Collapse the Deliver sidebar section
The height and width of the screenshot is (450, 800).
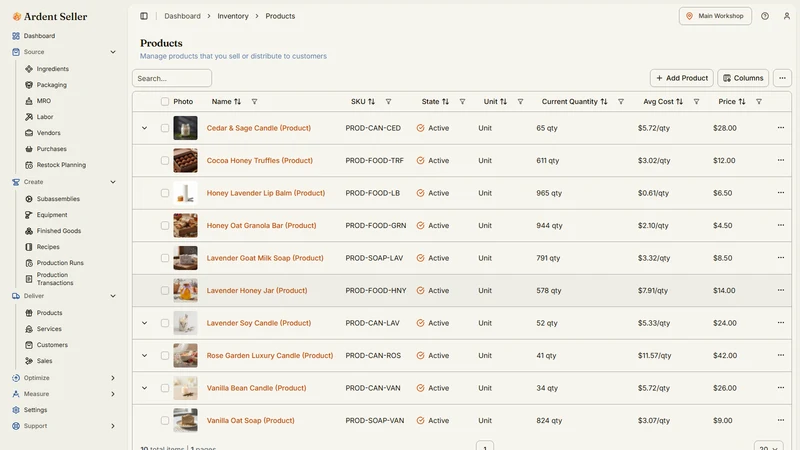tap(113, 296)
